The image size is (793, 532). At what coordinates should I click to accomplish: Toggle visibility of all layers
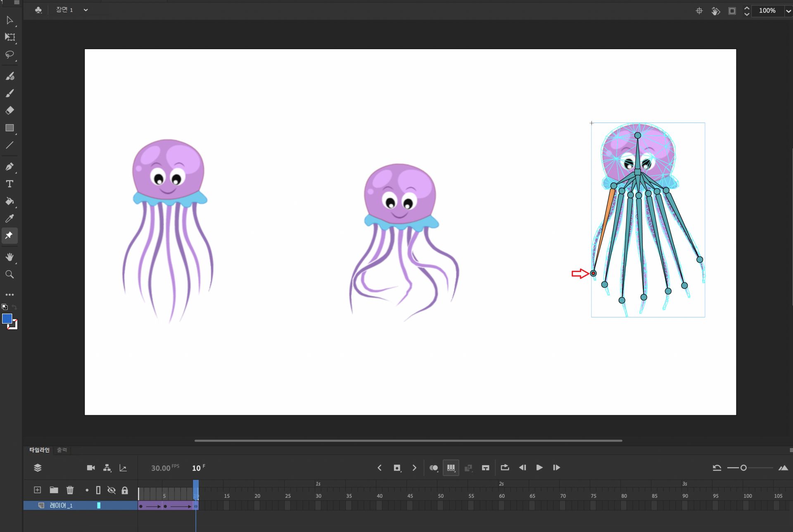coord(112,490)
